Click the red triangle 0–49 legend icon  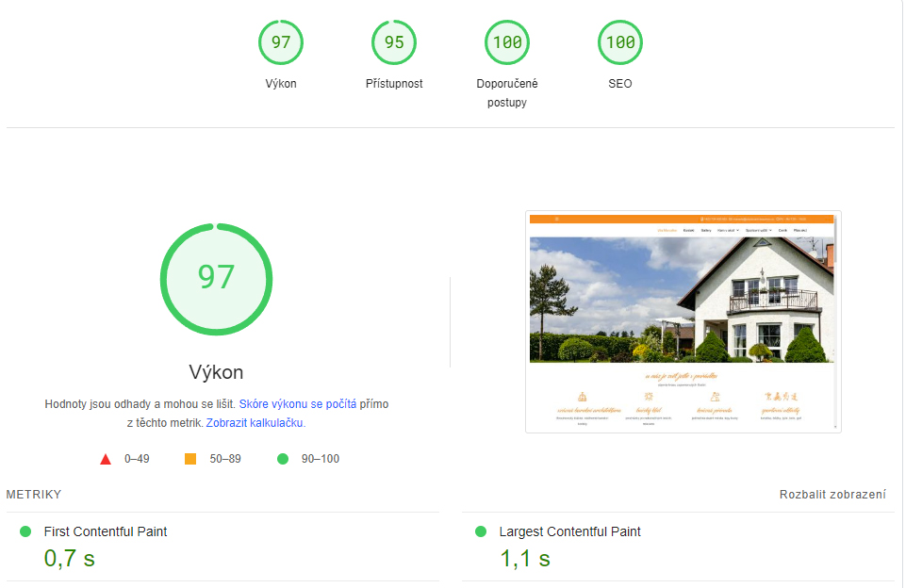(x=106, y=459)
